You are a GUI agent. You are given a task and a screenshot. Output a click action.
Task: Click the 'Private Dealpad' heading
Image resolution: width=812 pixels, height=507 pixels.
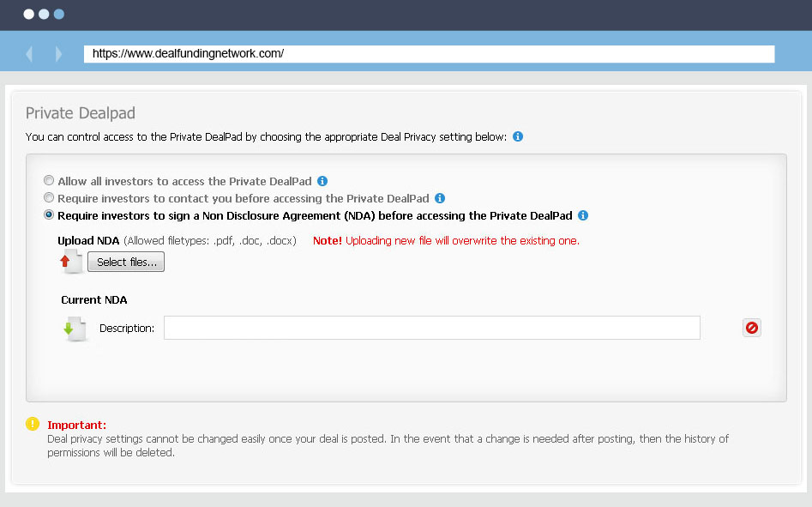coord(81,113)
